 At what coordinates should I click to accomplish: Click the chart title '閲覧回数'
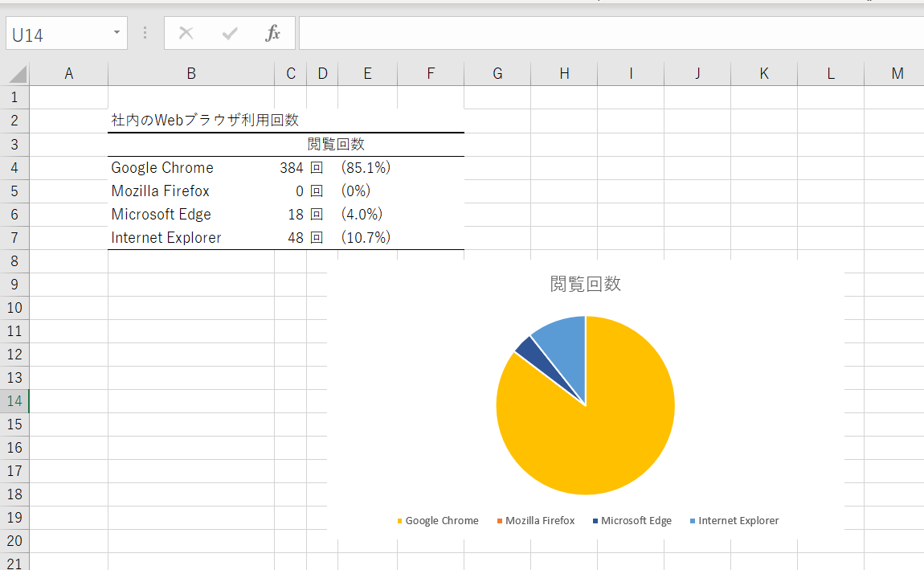[585, 284]
